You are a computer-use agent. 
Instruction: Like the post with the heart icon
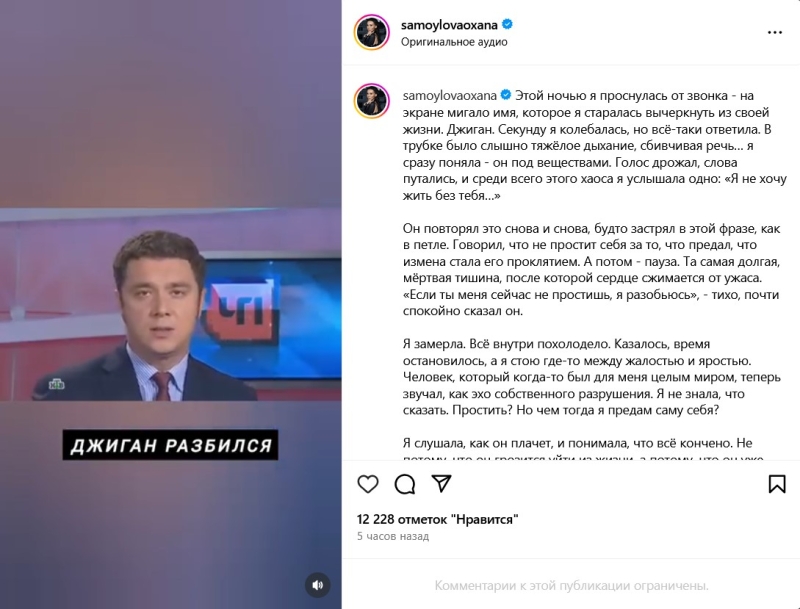point(368,484)
